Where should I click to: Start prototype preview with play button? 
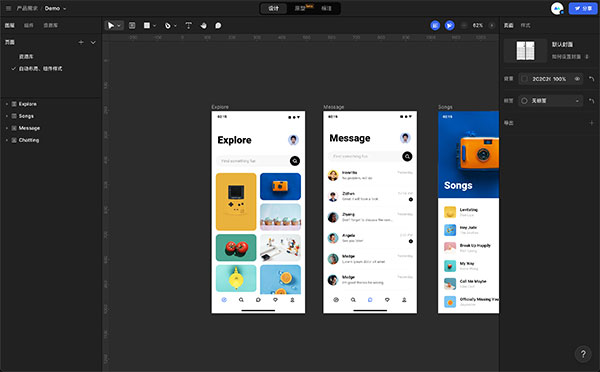click(x=450, y=25)
